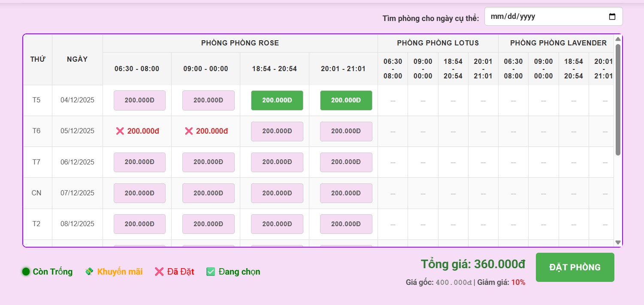This screenshot has width=644, height=305.
Task: Click the mm/dd/yyyy date input field
Action: tap(545, 17)
